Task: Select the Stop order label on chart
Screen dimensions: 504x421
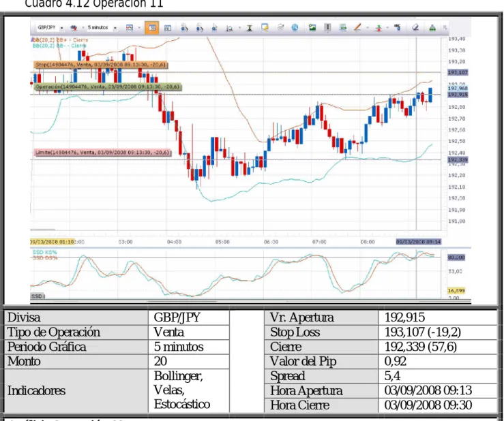Action: tap(101, 65)
